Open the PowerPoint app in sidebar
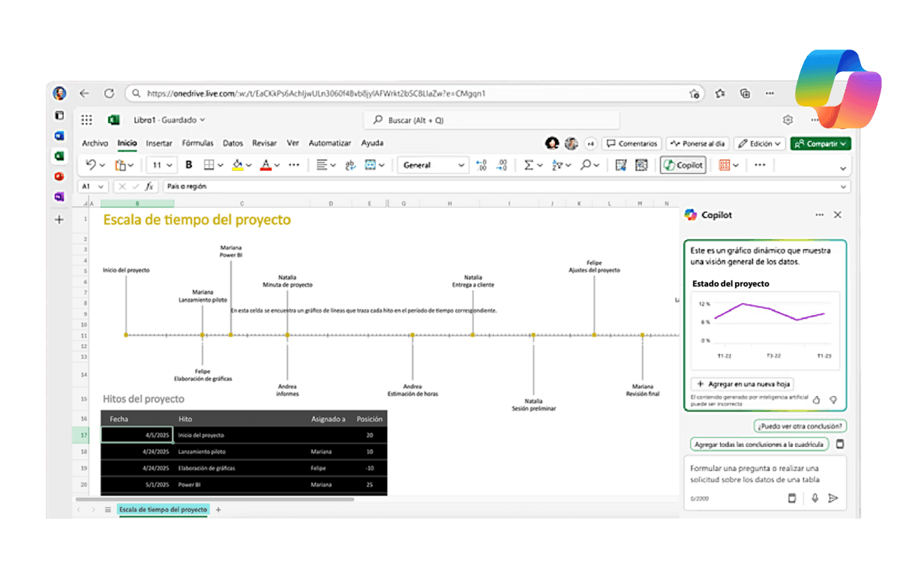This screenshot has width=924, height=573. coord(59,176)
